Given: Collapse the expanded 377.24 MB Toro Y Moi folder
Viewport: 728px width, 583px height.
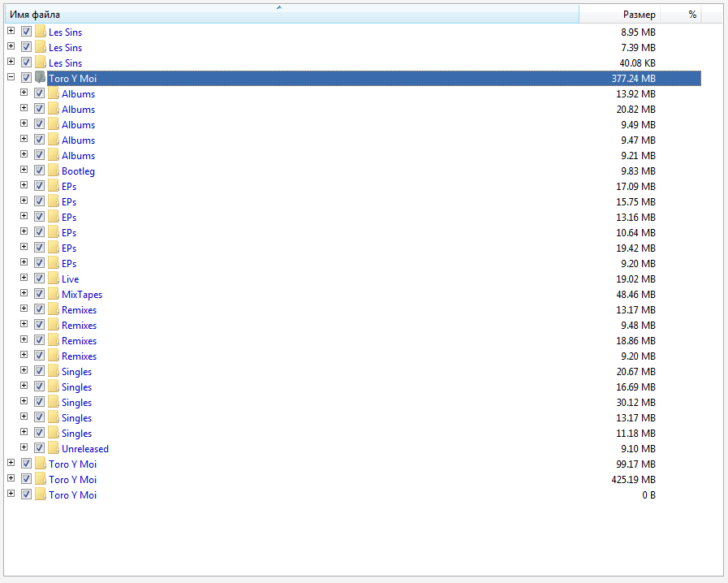Looking at the screenshot, I should [11, 79].
